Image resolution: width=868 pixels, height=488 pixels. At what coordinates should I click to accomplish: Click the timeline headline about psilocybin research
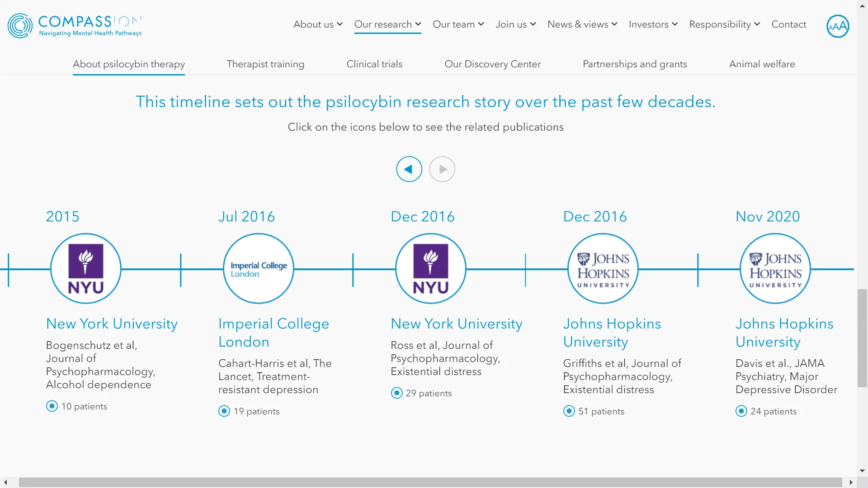point(425,102)
